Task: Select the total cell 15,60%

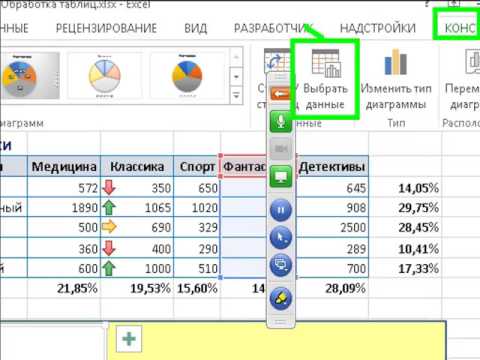Action: coord(197,288)
